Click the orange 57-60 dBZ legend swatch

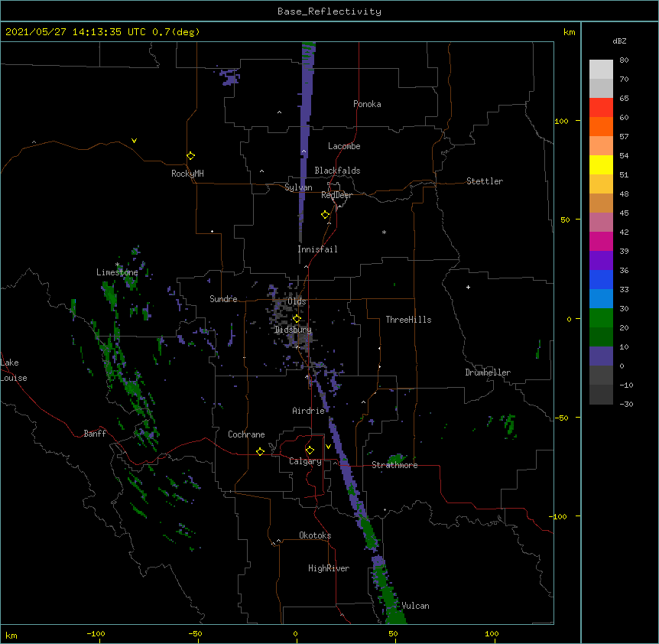click(x=601, y=126)
